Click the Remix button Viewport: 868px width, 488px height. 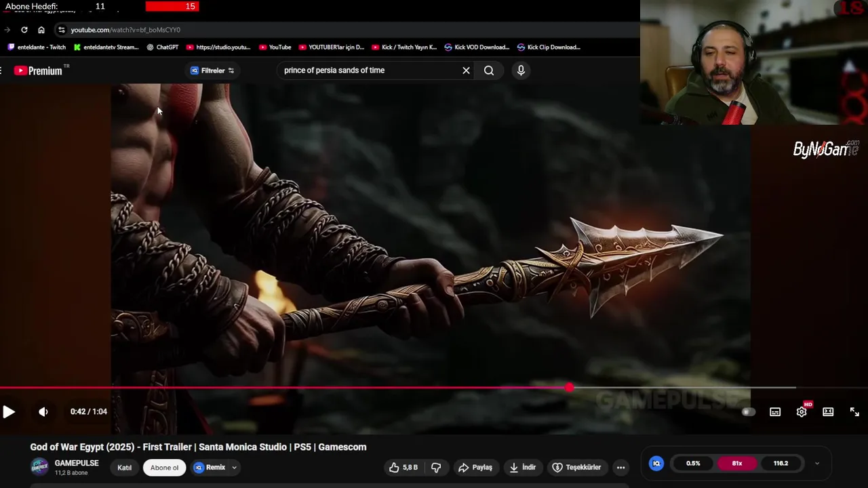(210, 467)
